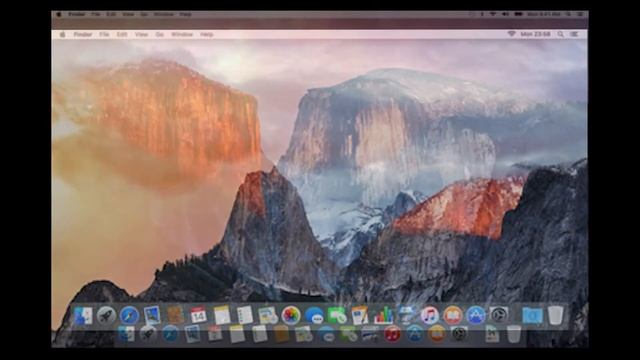
Task: Open Trash in the faded lower dock
Action: click(514, 334)
